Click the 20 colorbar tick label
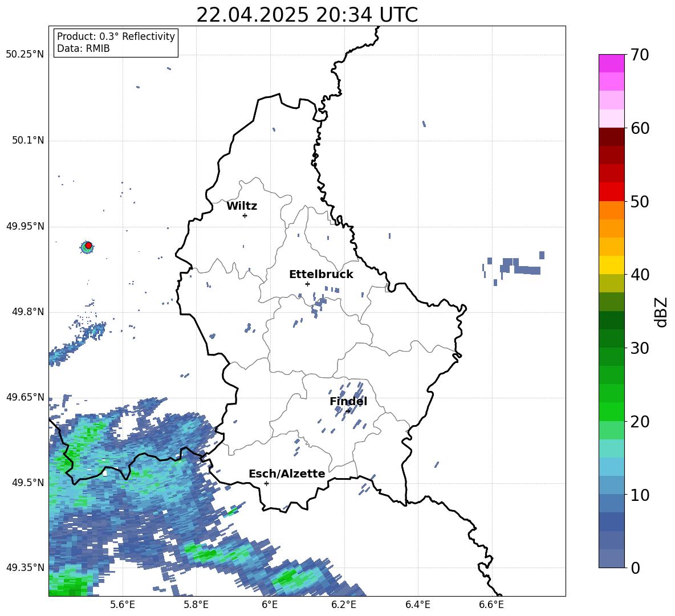The image size is (675, 616). pyautogui.click(x=640, y=422)
